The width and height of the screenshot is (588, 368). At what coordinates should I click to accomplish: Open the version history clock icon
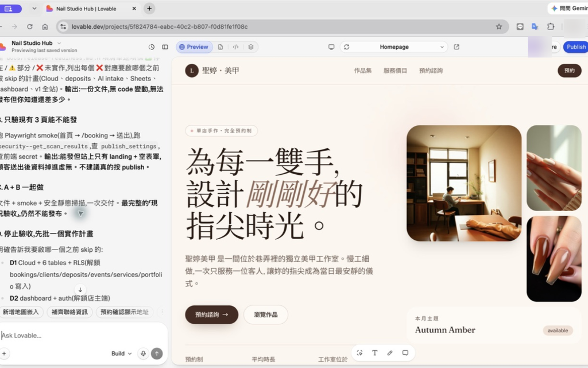point(152,47)
